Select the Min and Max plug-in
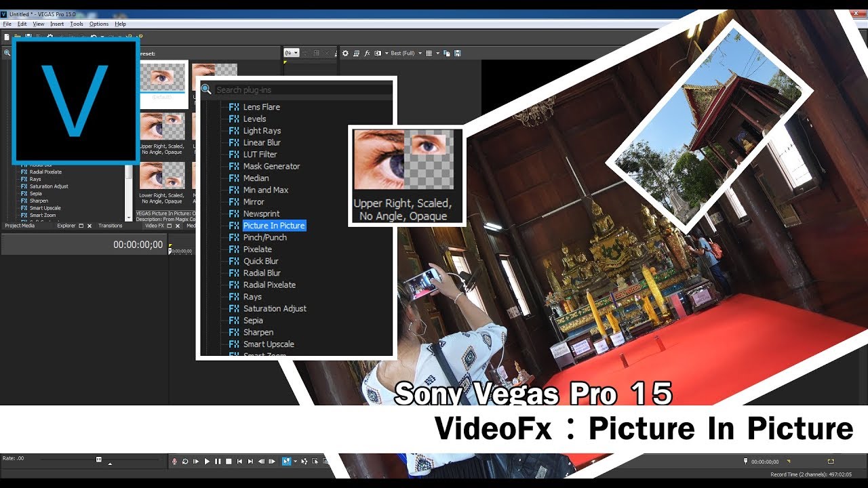The image size is (868, 488). [x=266, y=190]
